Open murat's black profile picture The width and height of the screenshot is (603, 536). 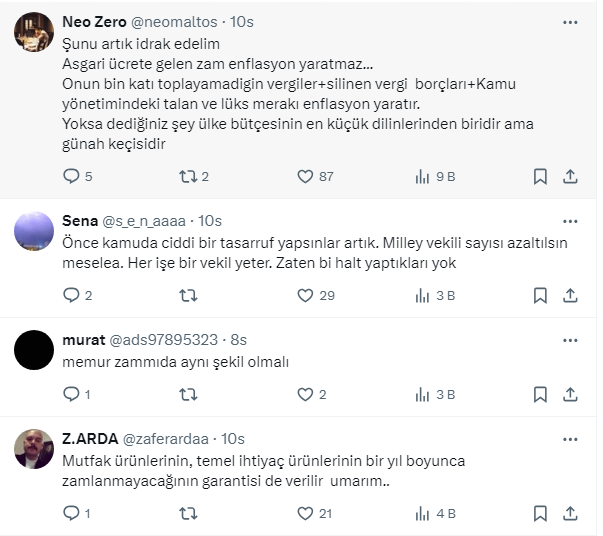(x=34, y=349)
